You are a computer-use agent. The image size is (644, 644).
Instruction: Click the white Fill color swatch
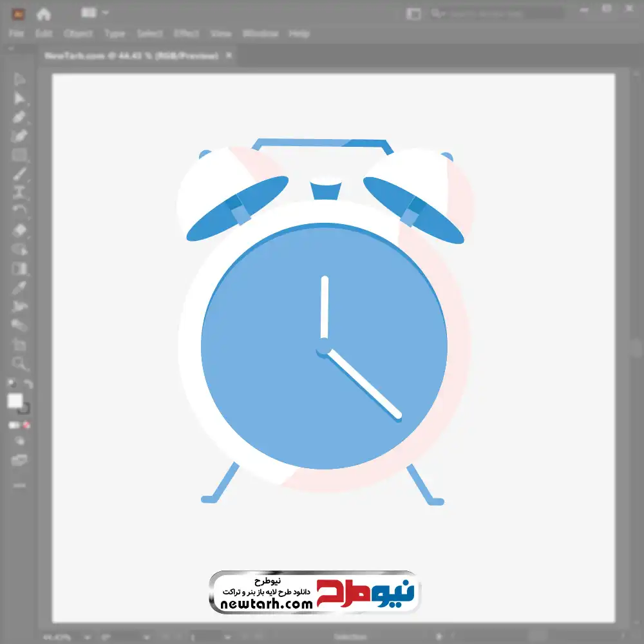[15, 401]
